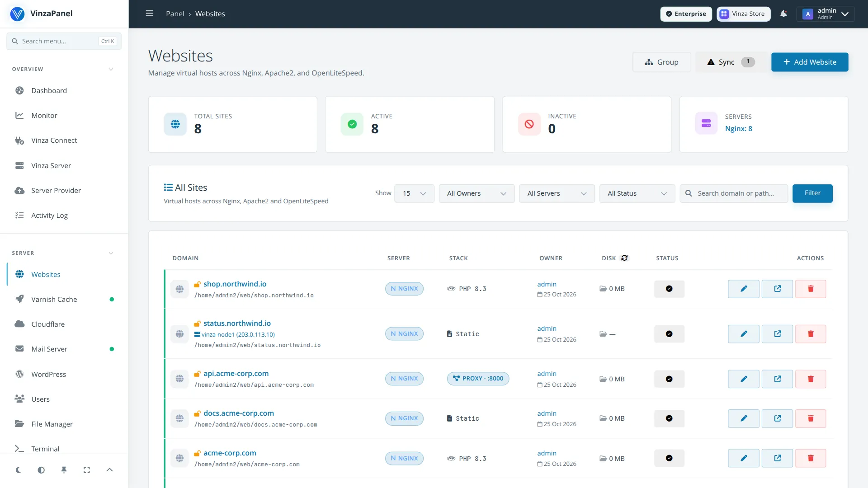The height and width of the screenshot is (488, 868).
Task: Open the Show 15 rows dropdown
Action: (414, 193)
